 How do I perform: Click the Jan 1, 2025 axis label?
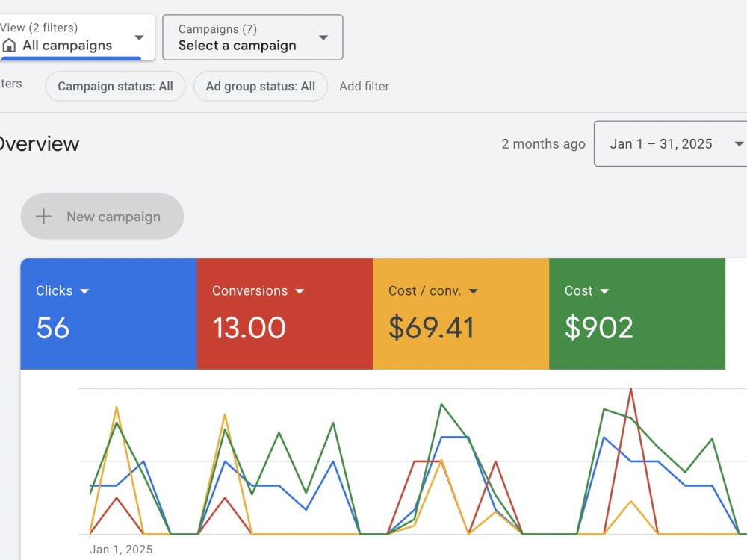pos(121,550)
